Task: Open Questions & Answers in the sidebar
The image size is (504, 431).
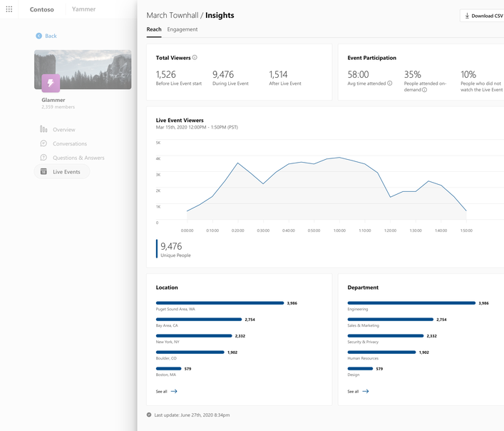Action: coord(72,158)
